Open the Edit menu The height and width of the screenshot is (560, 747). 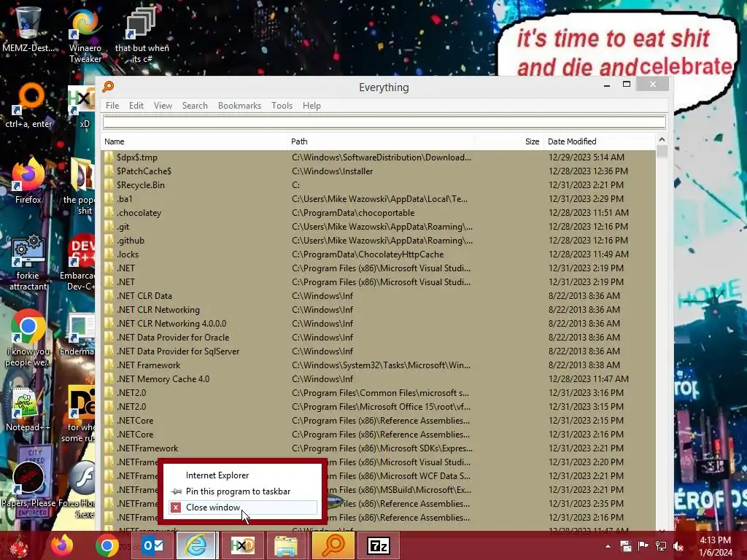[136, 106]
